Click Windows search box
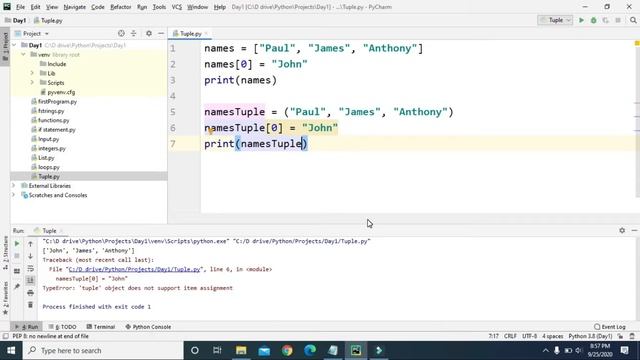This screenshot has width=640, height=360. pos(103,350)
